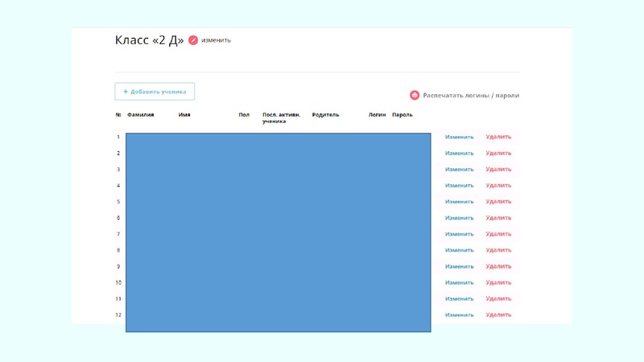Click Изменить in row 6

click(x=459, y=218)
